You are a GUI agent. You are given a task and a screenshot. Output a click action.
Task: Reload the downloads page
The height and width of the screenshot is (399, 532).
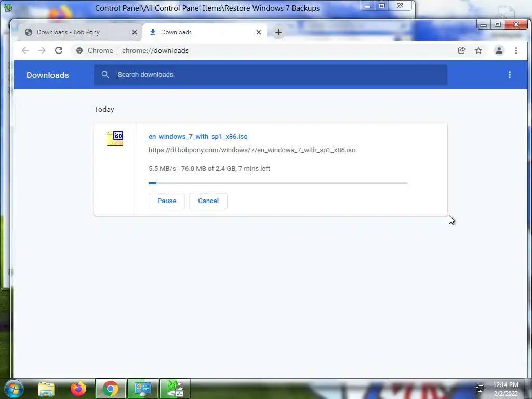(59, 50)
